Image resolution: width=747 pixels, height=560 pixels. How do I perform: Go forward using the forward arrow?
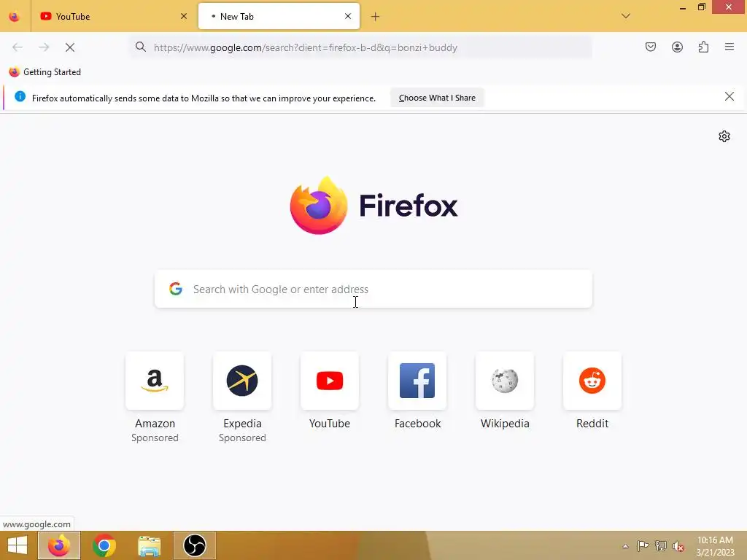[44, 47]
